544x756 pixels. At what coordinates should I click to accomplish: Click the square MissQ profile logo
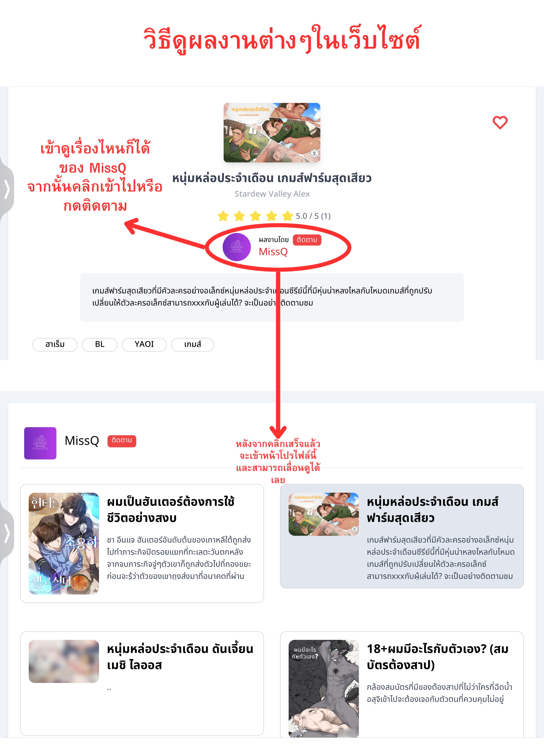[40, 443]
